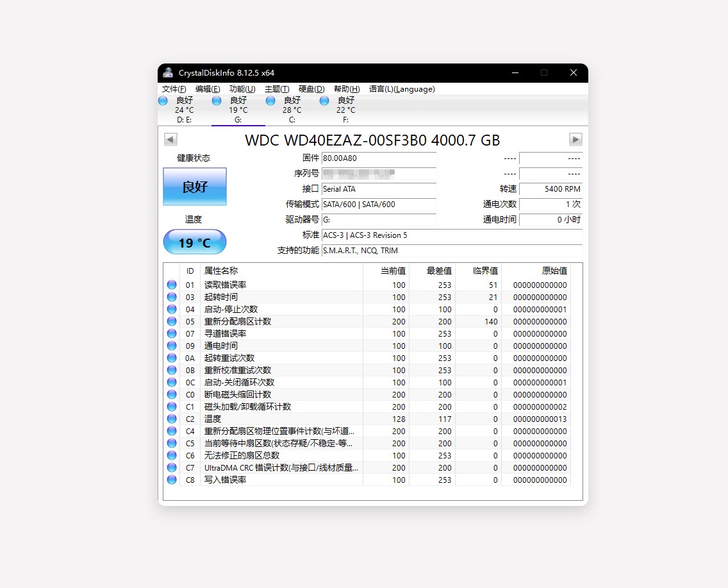Click the health status light above drive G:

(x=216, y=101)
